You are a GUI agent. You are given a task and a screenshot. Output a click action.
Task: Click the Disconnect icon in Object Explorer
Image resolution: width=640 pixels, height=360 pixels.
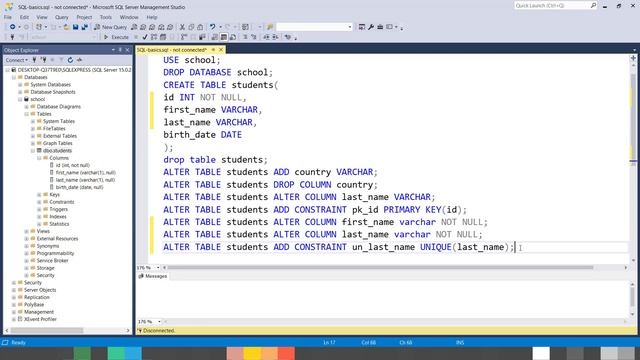click(x=43, y=60)
